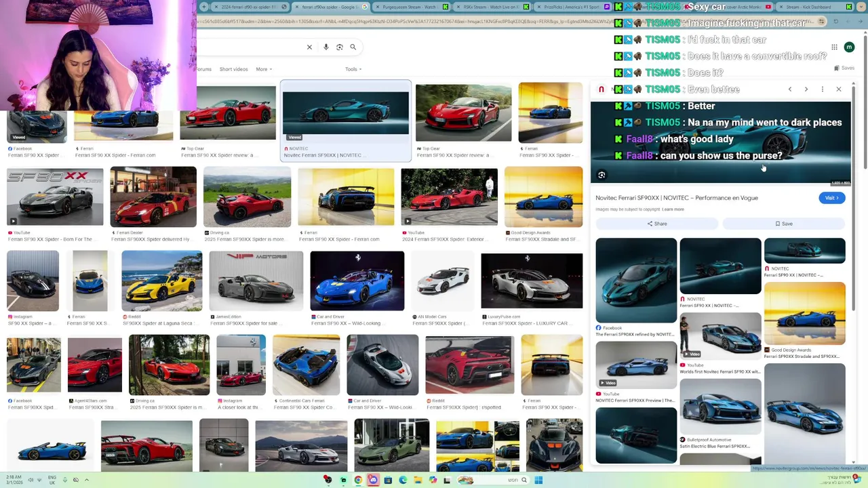Open Reddit SF90XX Spider at Laguna Seca image
The image size is (868, 488).
pyautogui.click(x=161, y=281)
